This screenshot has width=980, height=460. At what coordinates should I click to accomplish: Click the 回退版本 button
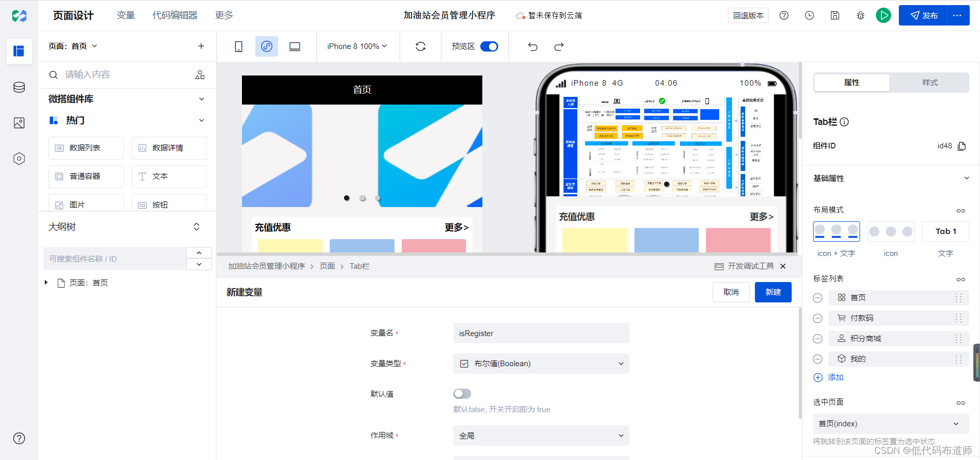748,15
